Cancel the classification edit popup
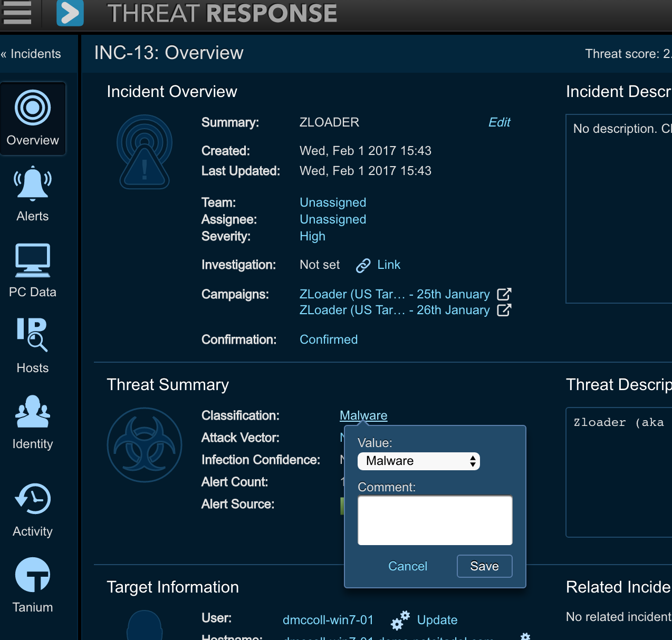The height and width of the screenshot is (640, 672). tap(407, 566)
